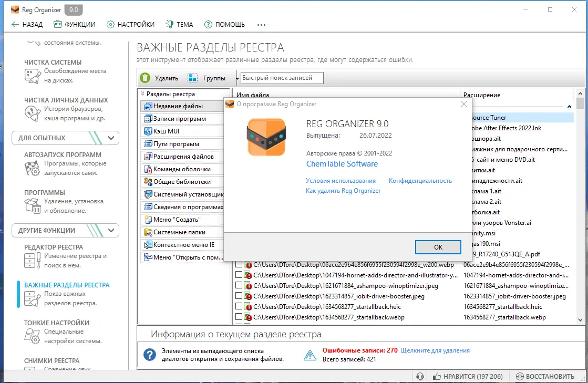Check the 1047194-hornet-adds-director entry checkbox
Viewport: 588px width, 383px height.
(x=239, y=275)
